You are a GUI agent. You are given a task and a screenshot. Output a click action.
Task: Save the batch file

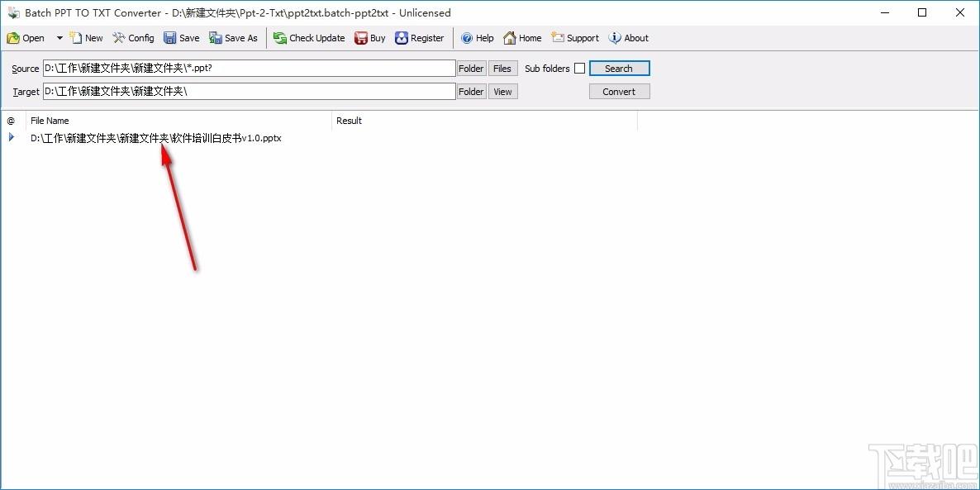[181, 38]
